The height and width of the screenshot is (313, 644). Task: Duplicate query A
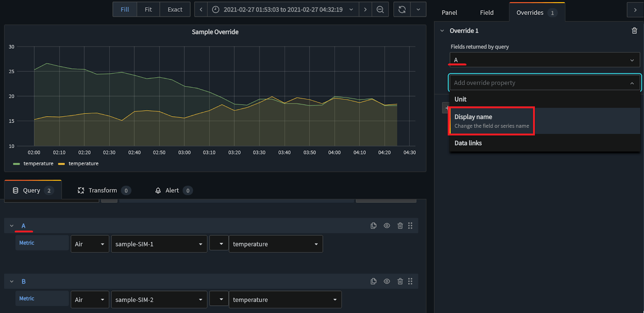[374, 226]
